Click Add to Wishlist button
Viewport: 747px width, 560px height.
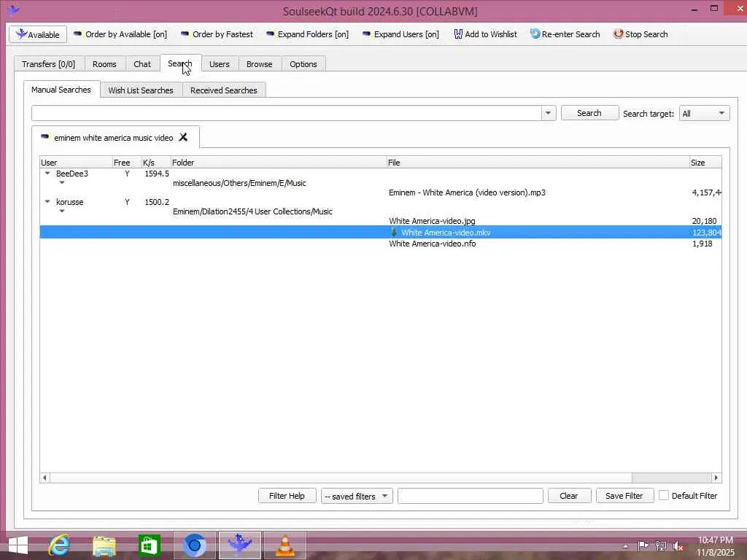(485, 34)
